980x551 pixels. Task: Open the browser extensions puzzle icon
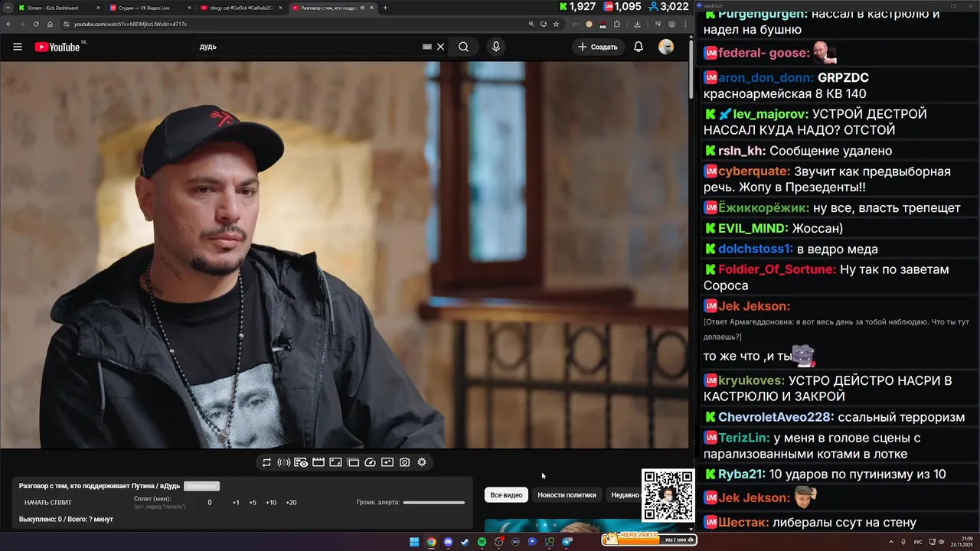pos(617,24)
